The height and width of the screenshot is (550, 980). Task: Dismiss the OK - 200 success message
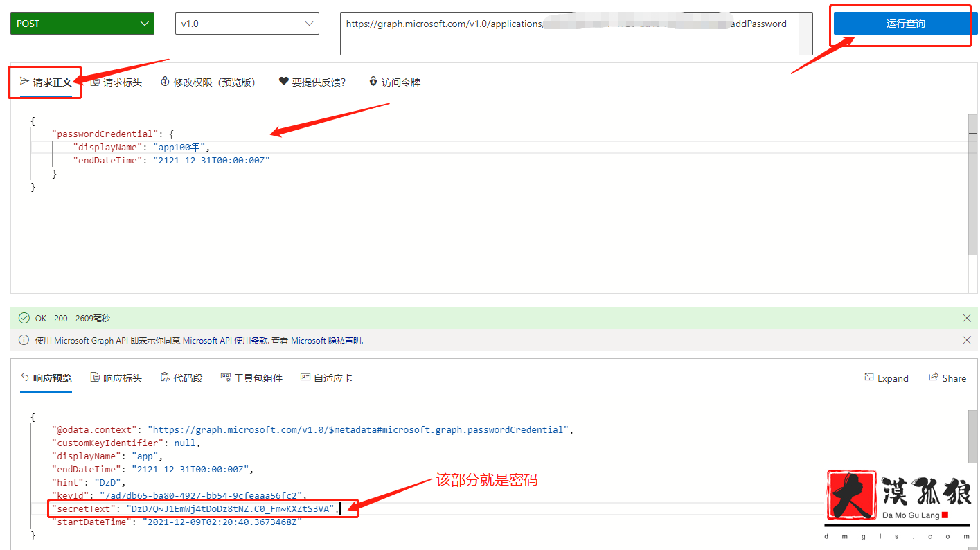coord(967,318)
